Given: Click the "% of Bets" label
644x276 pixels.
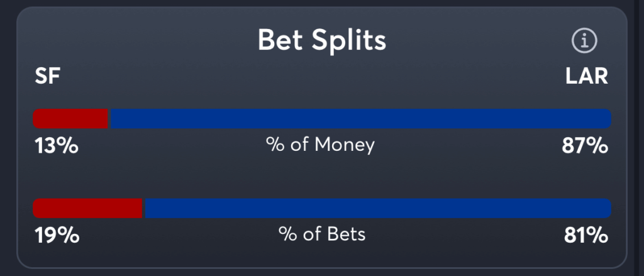Looking at the screenshot, I should 321,235.
